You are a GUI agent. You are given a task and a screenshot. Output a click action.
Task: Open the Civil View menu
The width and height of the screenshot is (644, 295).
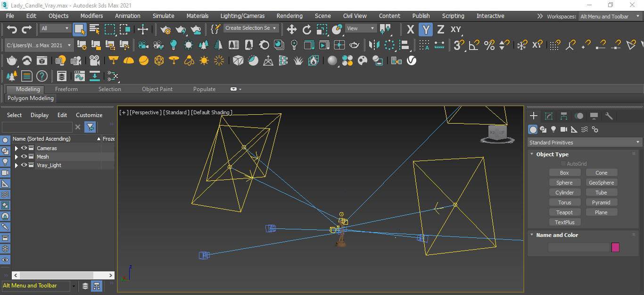[x=355, y=16]
